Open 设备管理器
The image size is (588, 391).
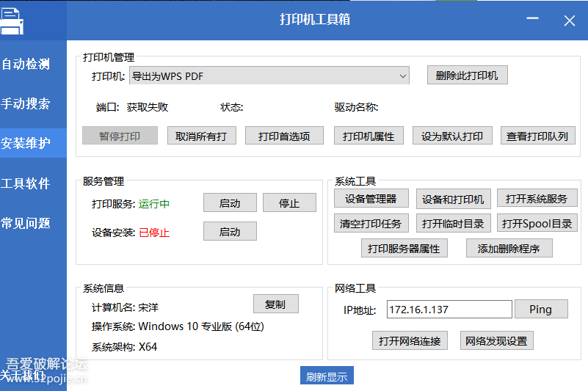click(x=371, y=198)
